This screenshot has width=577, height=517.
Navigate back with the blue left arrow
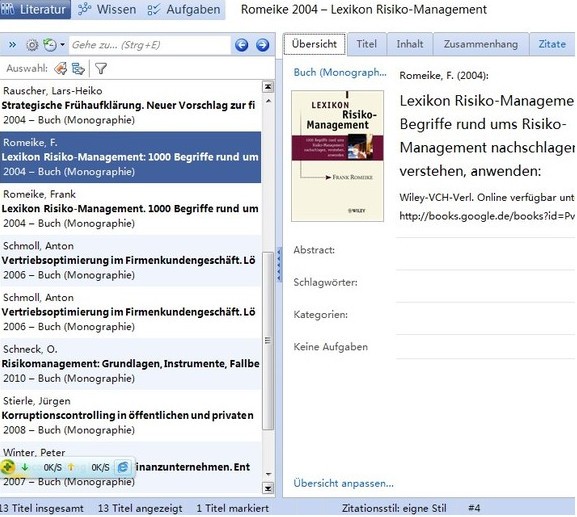pos(241,45)
